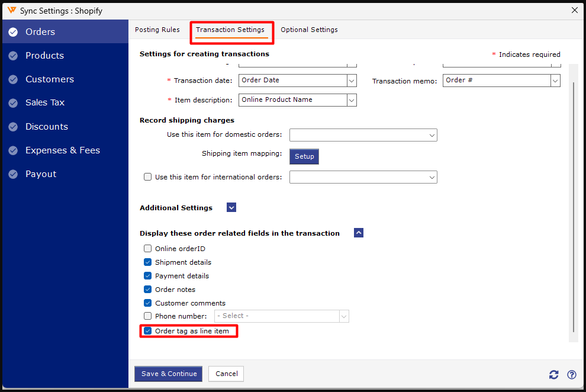Tick the Phone number checkbox
586x392 pixels.
(x=148, y=316)
